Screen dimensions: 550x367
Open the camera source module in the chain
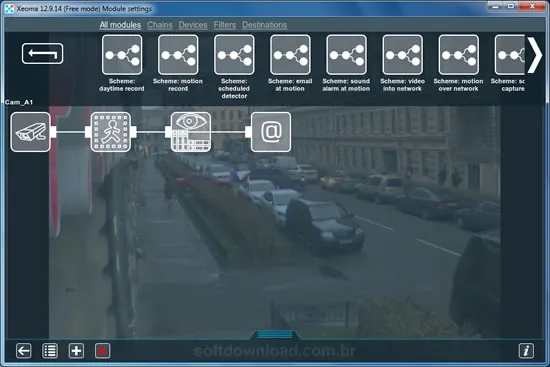click(x=31, y=132)
